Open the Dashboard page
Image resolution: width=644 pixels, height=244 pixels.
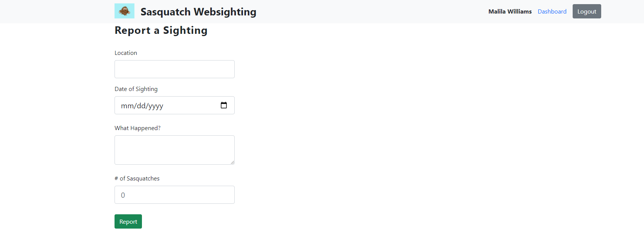pyautogui.click(x=552, y=11)
